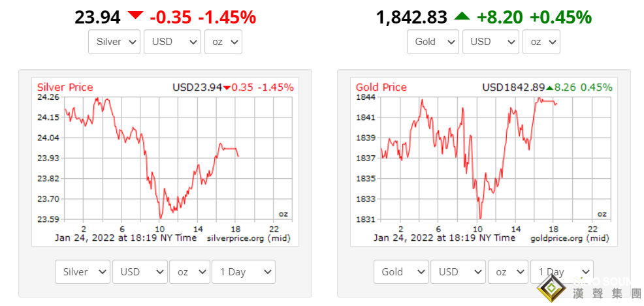Viewport: 644px width, 306px height.
Task: Open the Silver dropdown below the silver chart
Action: pos(83,272)
